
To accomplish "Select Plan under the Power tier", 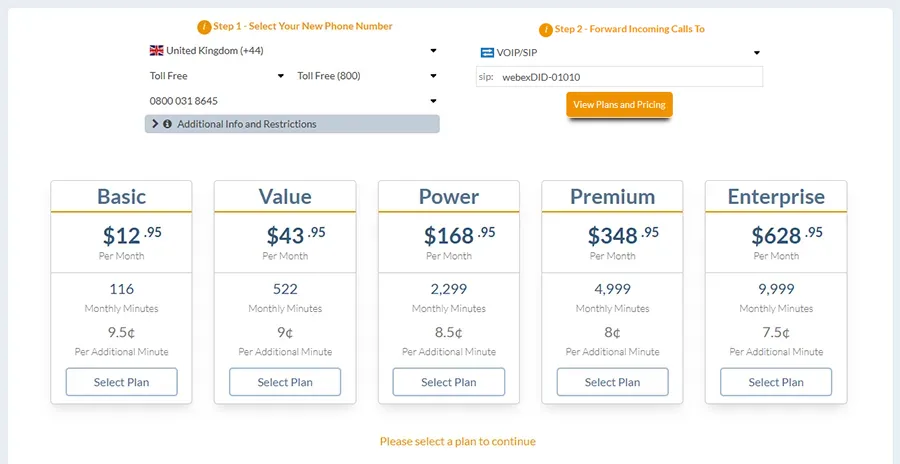I will pyautogui.click(x=449, y=382).
